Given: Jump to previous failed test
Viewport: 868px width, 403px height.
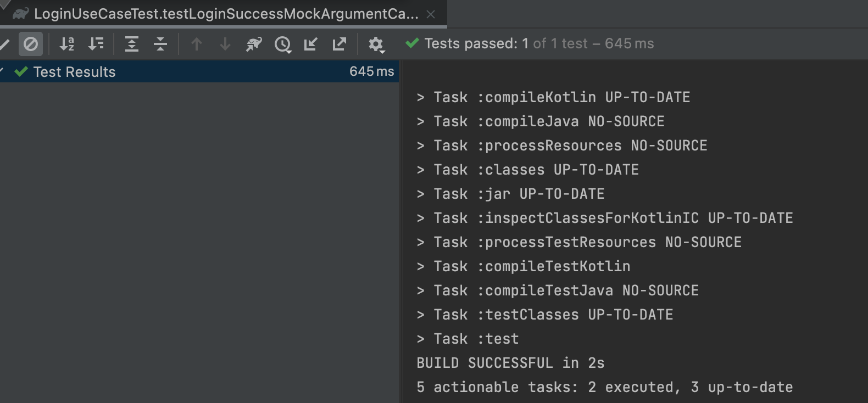Looking at the screenshot, I should (197, 44).
